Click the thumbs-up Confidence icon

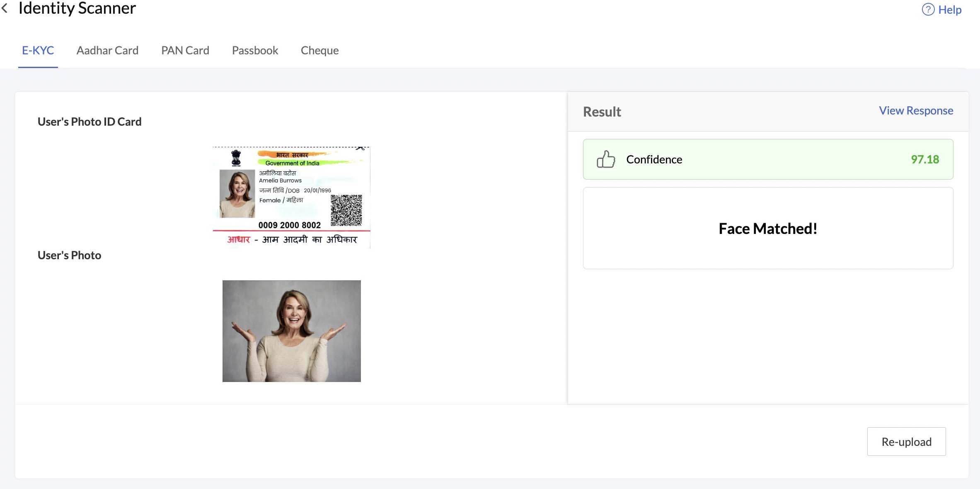tap(605, 159)
